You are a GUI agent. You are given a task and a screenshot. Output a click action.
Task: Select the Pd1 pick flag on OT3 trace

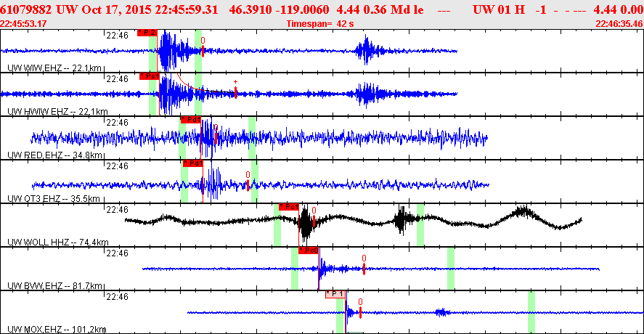(x=193, y=163)
